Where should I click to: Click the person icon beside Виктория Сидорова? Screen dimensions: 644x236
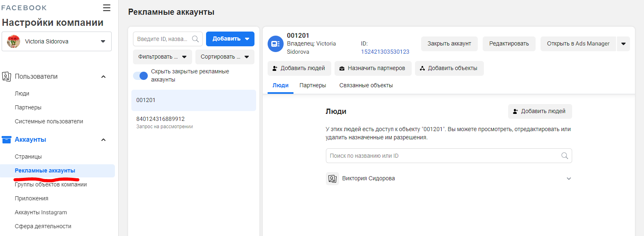332,179
